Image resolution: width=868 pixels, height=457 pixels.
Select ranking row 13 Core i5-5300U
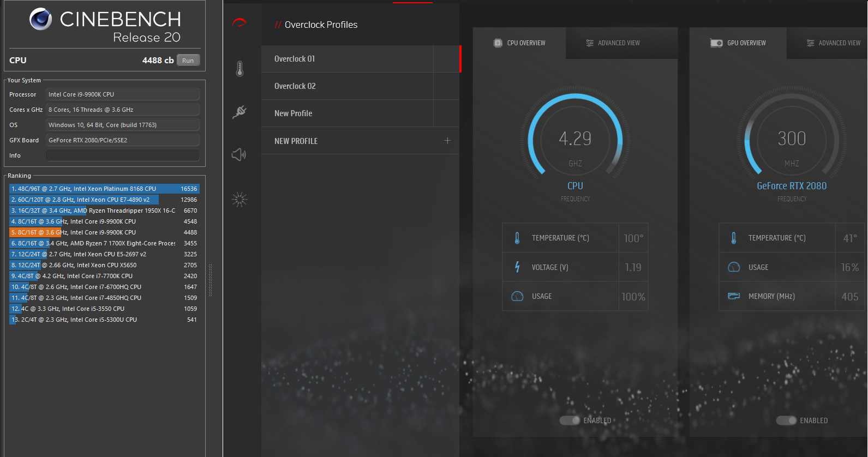pos(104,320)
